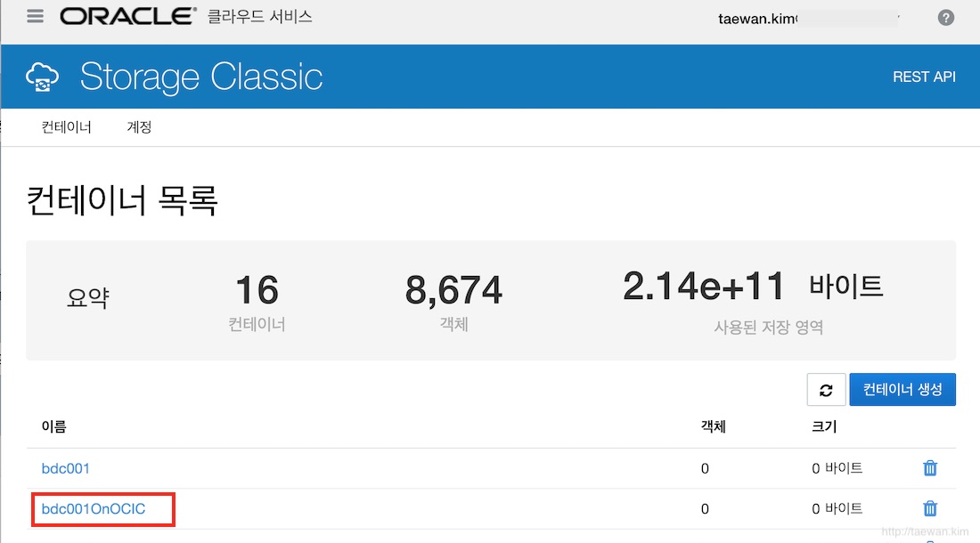Click the Storage Classic cloud icon

43,77
